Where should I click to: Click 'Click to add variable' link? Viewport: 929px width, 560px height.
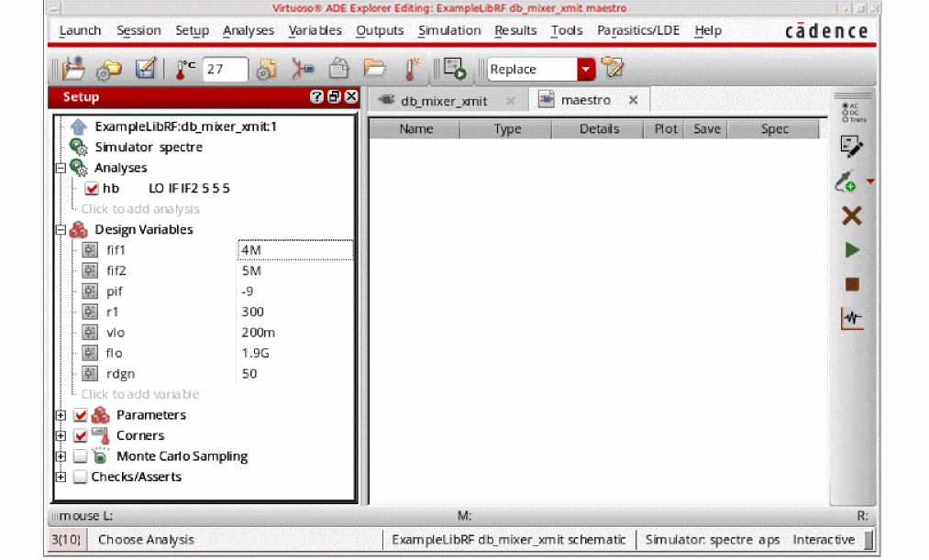[139, 395]
